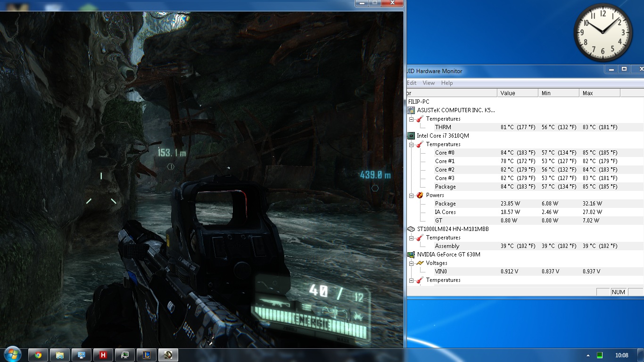Collapse the Voltages node under NVIDIA GeForce
Screen dimensions: 644x362
[411, 263]
